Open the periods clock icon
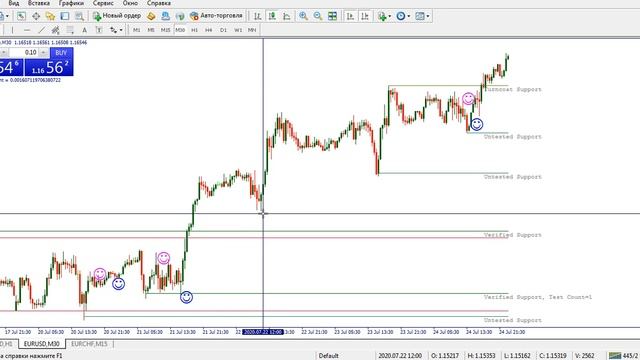Screen dimensions: 640x360 point(401,16)
